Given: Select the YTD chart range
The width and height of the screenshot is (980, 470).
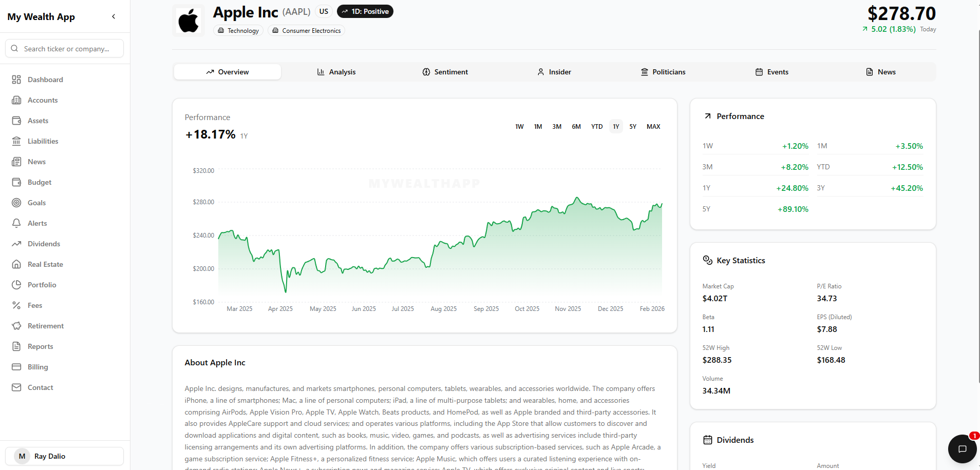Looking at the screenshot, I should click(x=597, y=126).
